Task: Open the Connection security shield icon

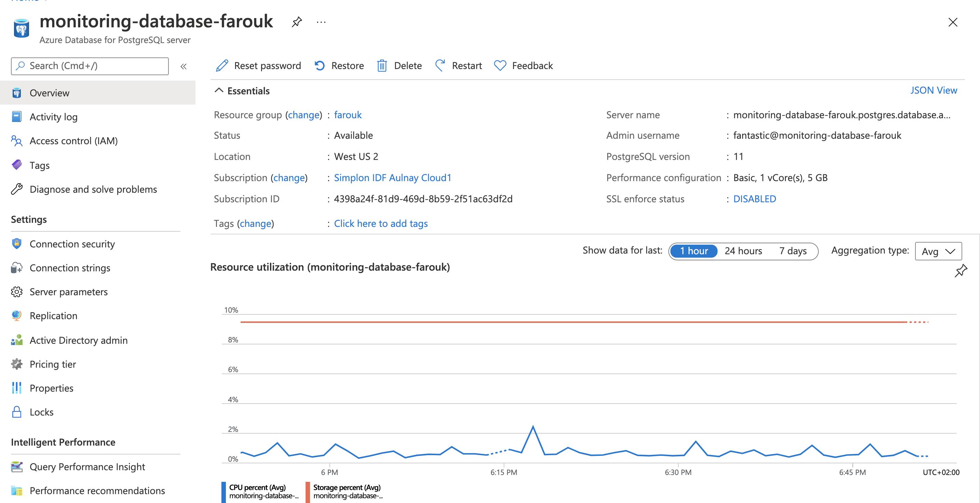Action: pos(17,244)
